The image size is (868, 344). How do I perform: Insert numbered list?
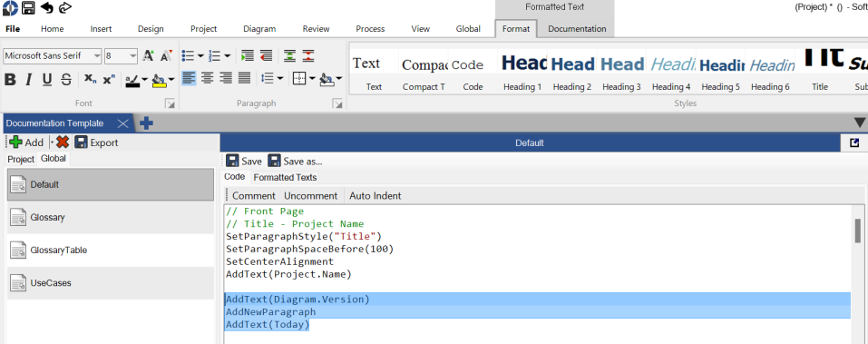(214, 55)
